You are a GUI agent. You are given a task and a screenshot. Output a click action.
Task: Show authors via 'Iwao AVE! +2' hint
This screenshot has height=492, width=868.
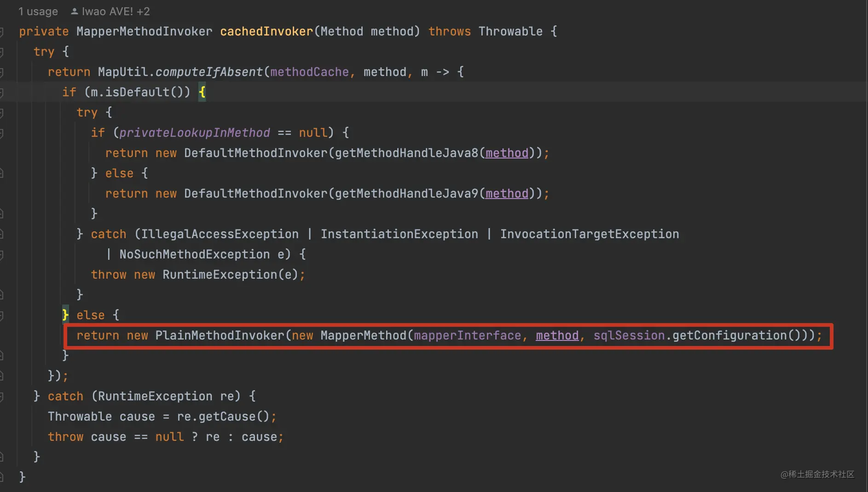pos(116,12)
